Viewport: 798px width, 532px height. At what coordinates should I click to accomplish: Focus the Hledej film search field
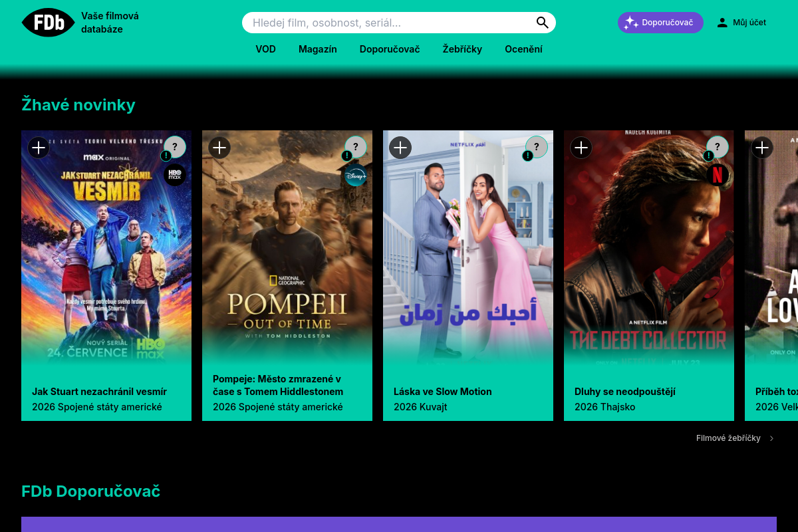pos(389,23)
